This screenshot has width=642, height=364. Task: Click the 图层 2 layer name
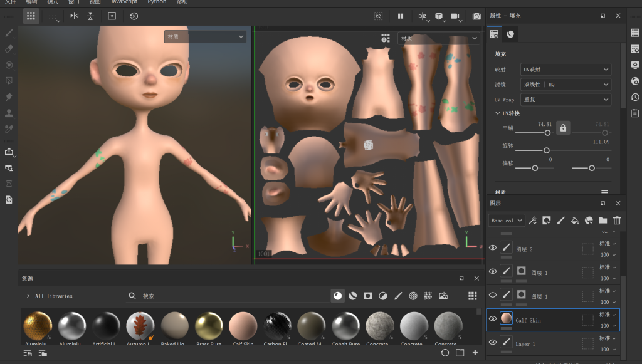click(524, 249)
